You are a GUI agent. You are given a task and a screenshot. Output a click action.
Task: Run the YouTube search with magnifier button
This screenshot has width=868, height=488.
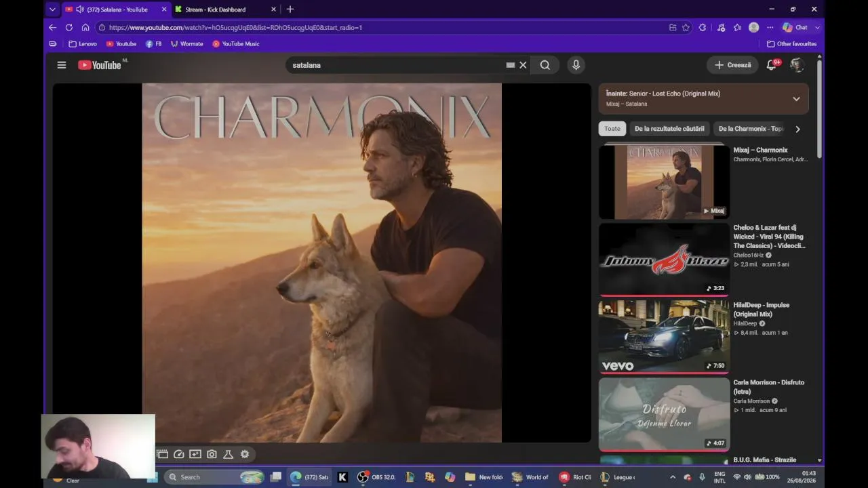coord(545,65)
